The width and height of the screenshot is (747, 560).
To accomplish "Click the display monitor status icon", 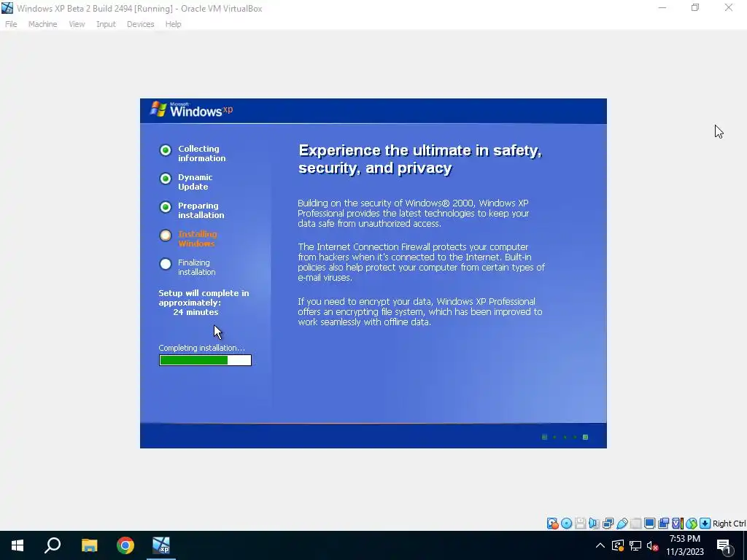I will click(649, 524).
